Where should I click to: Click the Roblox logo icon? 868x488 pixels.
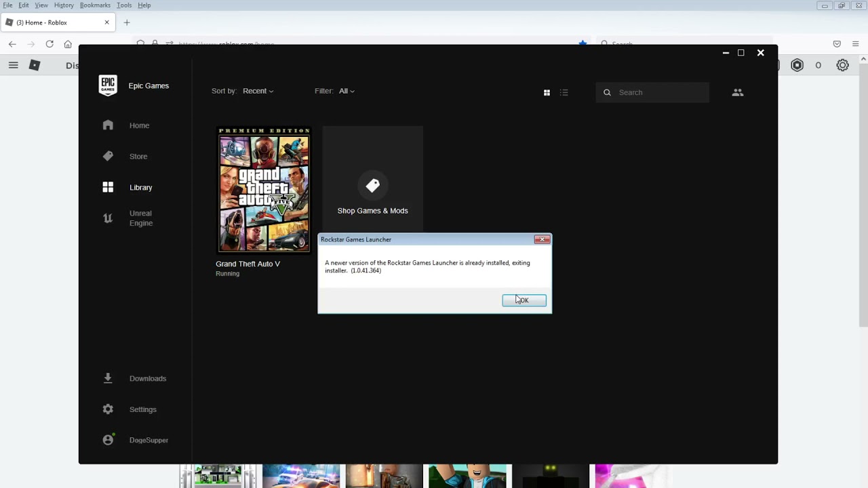tap(35, 65)
